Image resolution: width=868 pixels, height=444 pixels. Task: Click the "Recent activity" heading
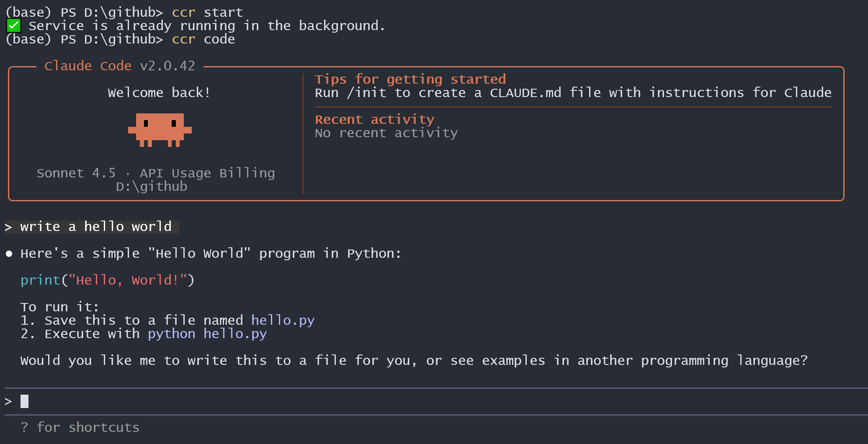click(375, 120)
